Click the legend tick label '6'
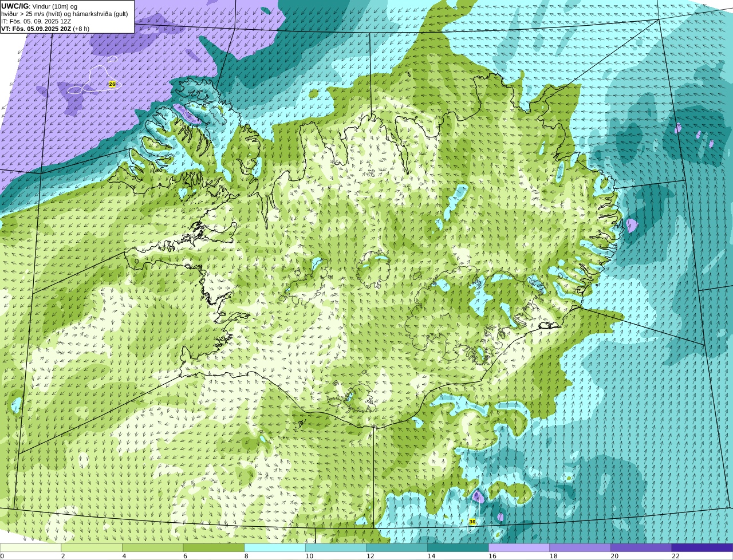This screenshot has height=560, width=733. tap(185, 556)
